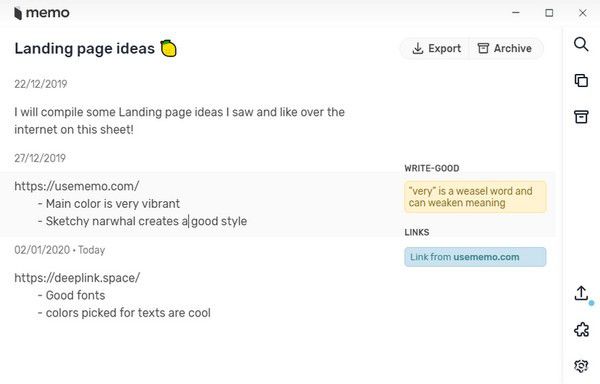600x384 pixels.
Task: Open search with the magnifier icon
Action: coord(581,44)
